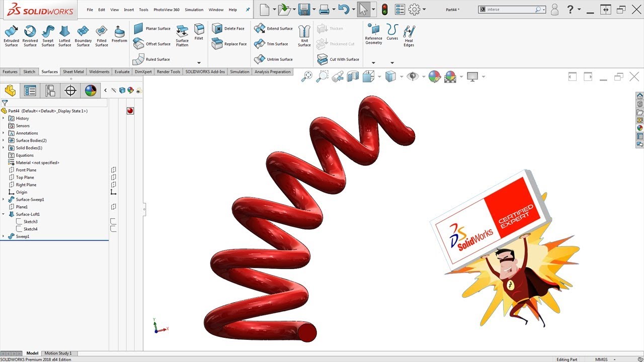Select the Extruded Surface tool
Viewport: 644px width, 362px height.
click(x=11, y=36)
